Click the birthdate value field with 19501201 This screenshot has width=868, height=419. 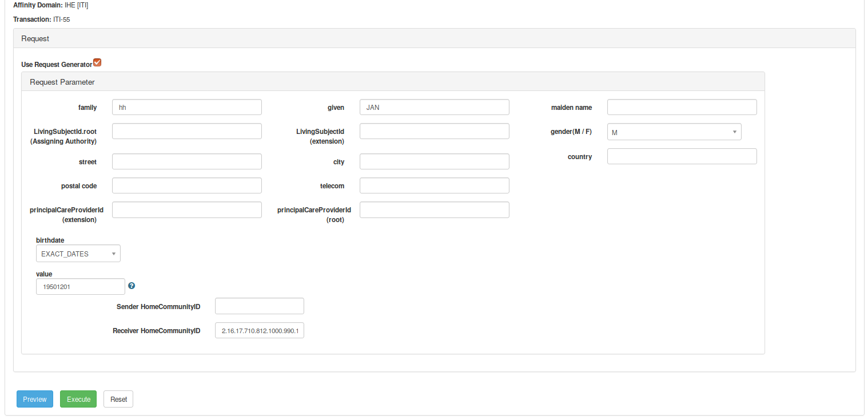click(80, 287)
